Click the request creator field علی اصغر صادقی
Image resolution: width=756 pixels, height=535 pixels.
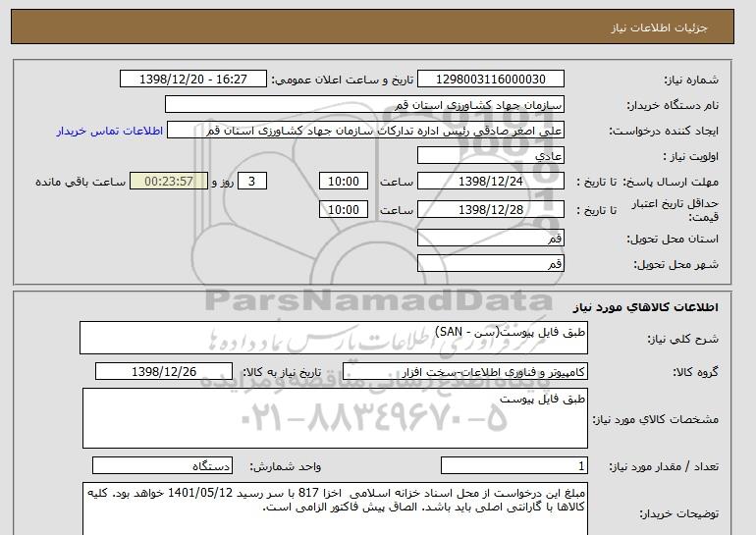(x=365, y=131)
